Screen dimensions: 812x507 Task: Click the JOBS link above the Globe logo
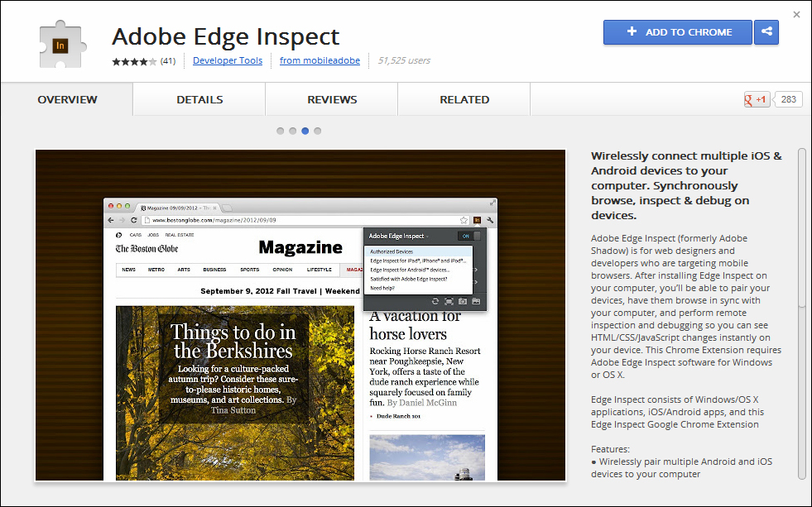coord(153,235)
